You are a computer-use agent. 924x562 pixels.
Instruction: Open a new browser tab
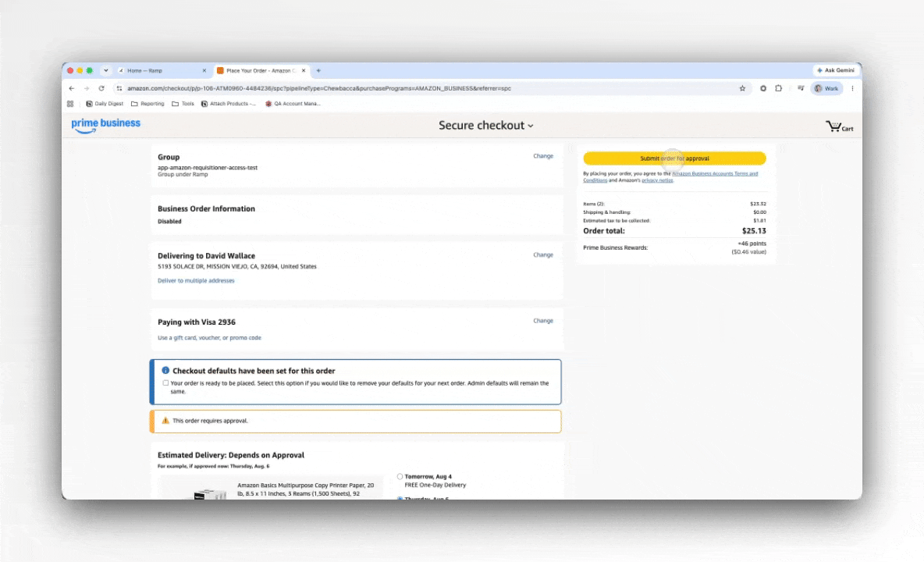point(318,71)
